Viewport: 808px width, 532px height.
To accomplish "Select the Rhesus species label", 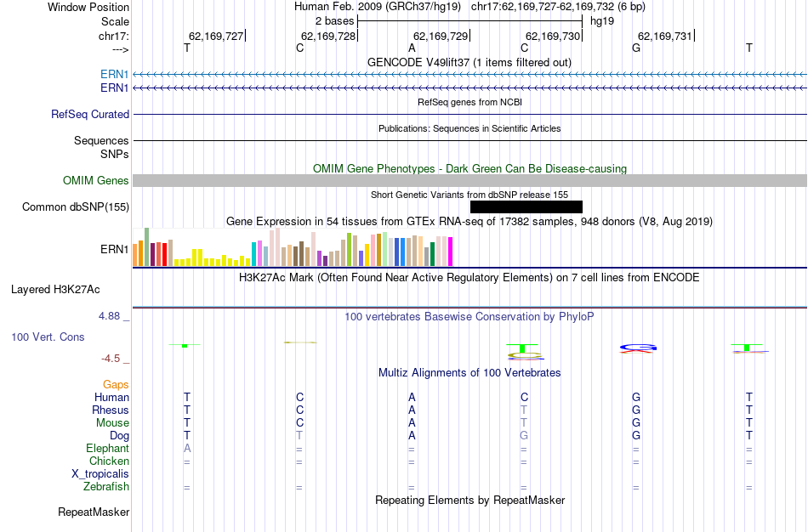I will click(111, 410).
